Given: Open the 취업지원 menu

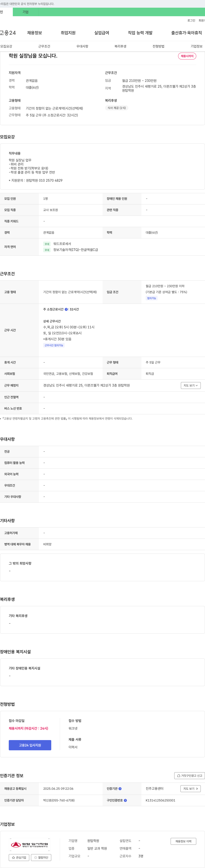Looking at the screenshot, I should [68, 33].
